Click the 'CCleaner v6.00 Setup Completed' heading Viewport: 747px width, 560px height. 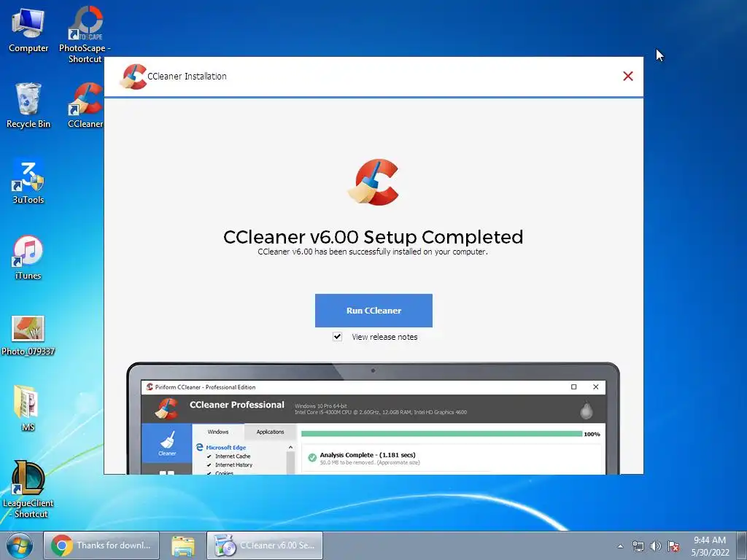point(373,237)
